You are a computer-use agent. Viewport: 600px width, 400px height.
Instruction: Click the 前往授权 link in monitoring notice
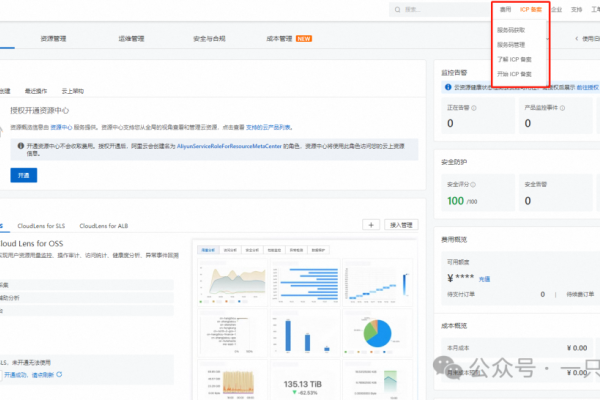587,88
